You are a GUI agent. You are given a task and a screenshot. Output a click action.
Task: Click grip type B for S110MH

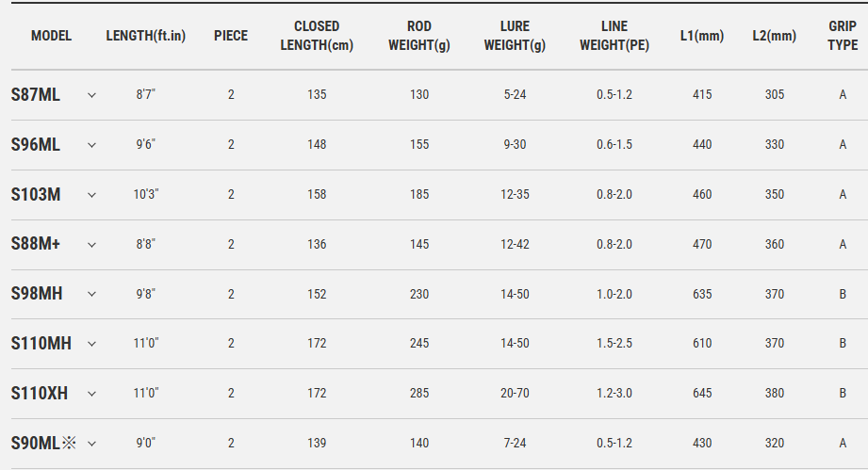click(x=843, y=344)
